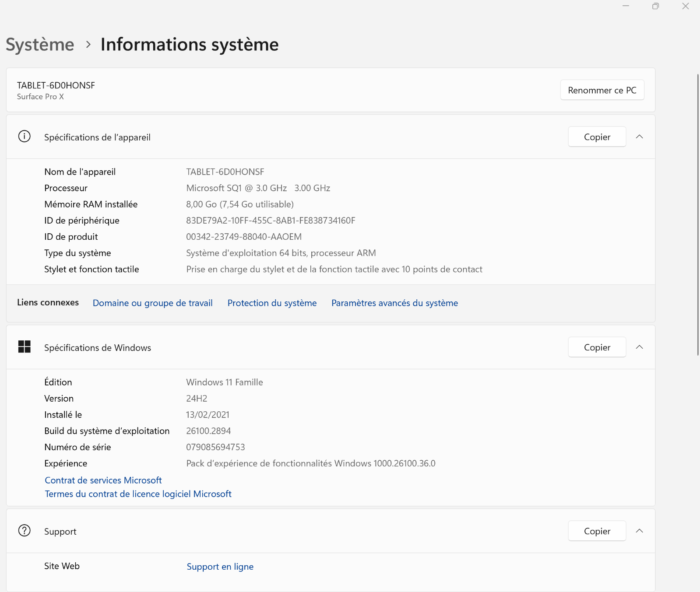Click the info icon beside Spécifications de l'appareil
Screen dimensions: 700x592
coord(25,137)
